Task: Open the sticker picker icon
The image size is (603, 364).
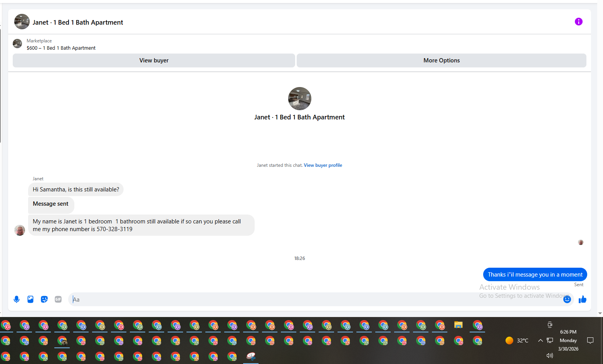Action: [x=44, y=299]
